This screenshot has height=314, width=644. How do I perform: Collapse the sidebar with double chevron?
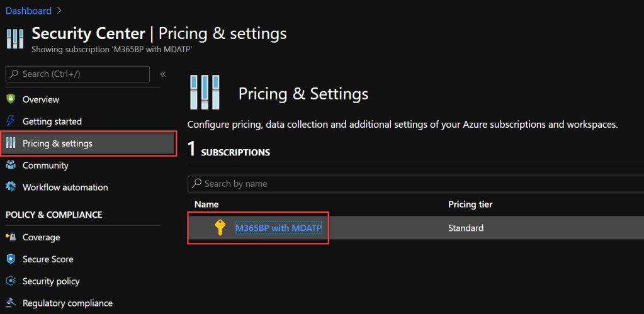[163, 74]
